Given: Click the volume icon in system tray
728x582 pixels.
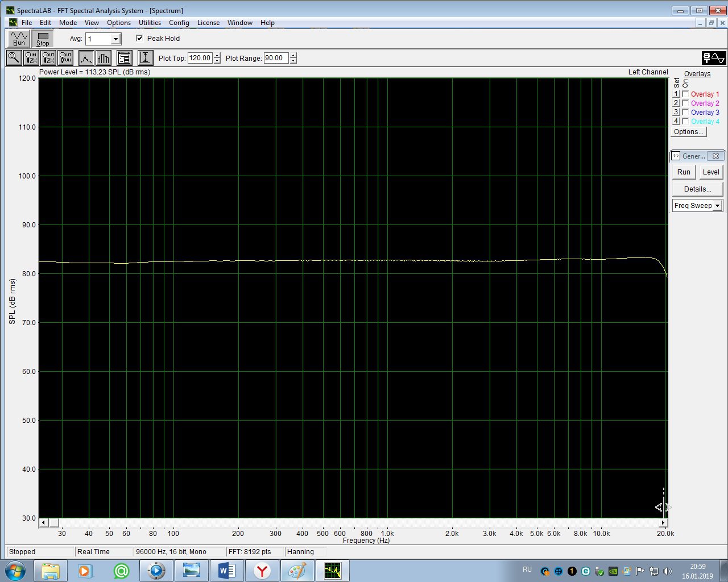Looking at the screenshot, I should [x=668, y=571].
